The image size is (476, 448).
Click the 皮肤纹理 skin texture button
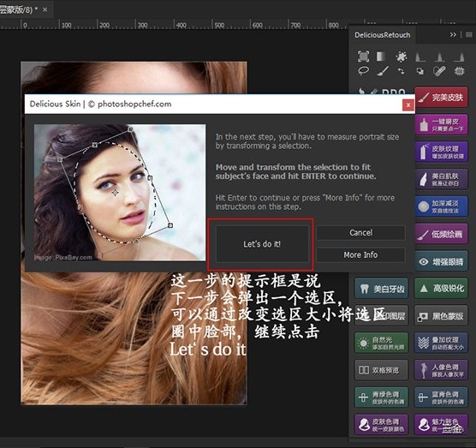(441, 152)
